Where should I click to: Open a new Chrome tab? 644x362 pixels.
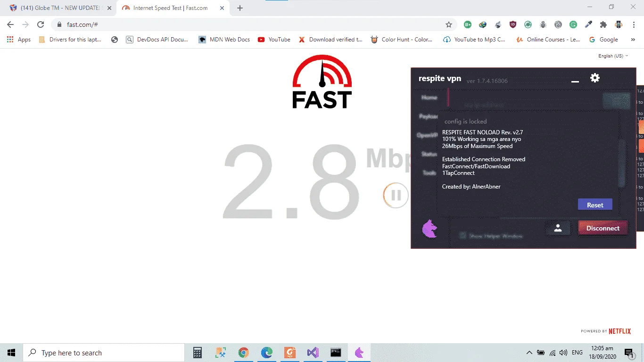pos(240,8)
